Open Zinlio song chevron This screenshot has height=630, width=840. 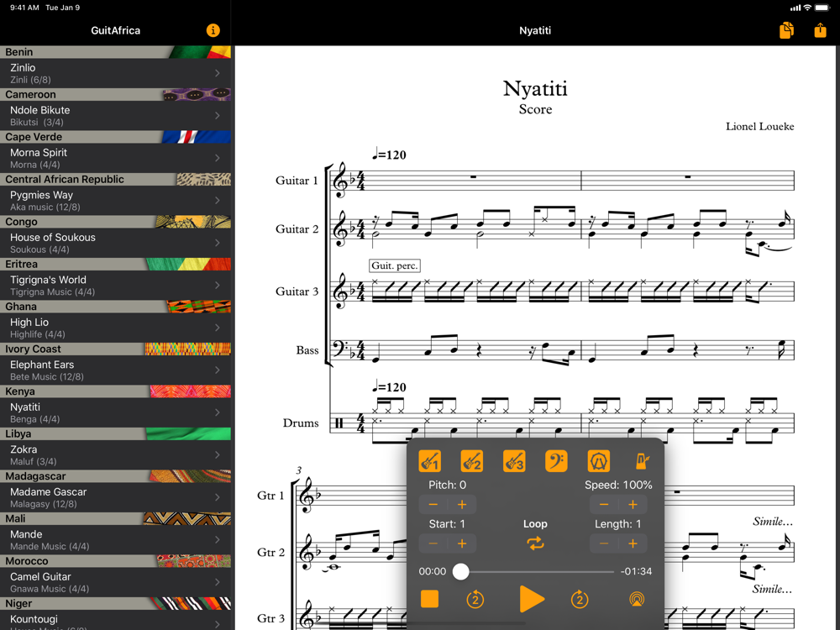[x=218, y=73]
